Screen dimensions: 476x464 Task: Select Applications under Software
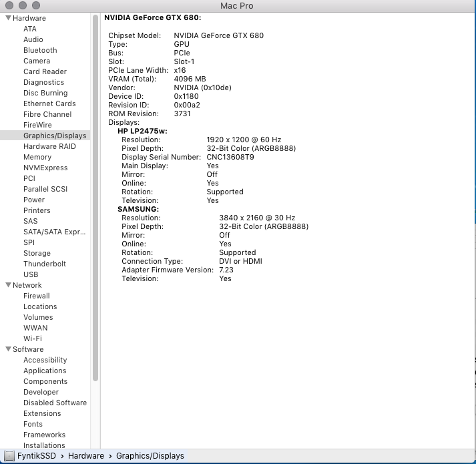click(45, 371)
